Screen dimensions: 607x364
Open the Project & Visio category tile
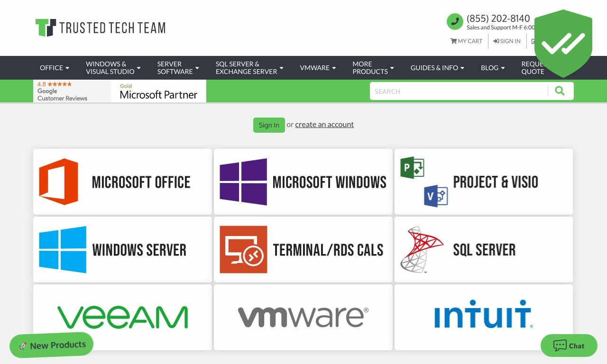point(484,182)
